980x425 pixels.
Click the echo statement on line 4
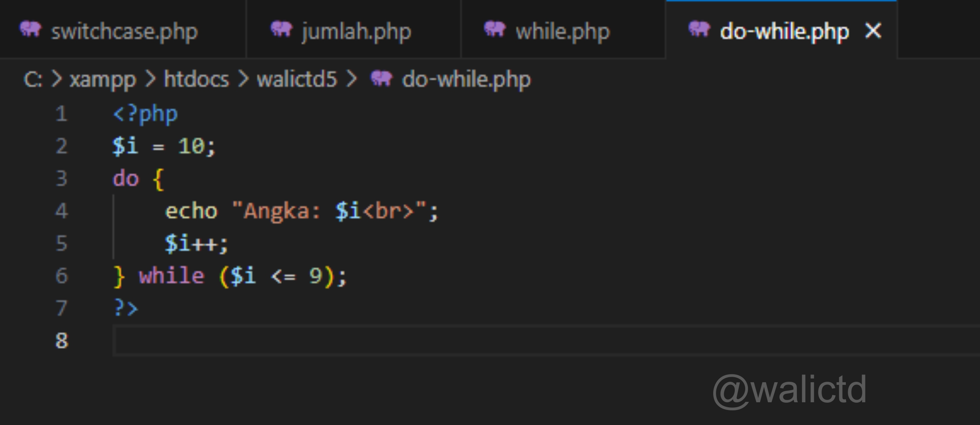pyautogui.click(x=191, y=211)
